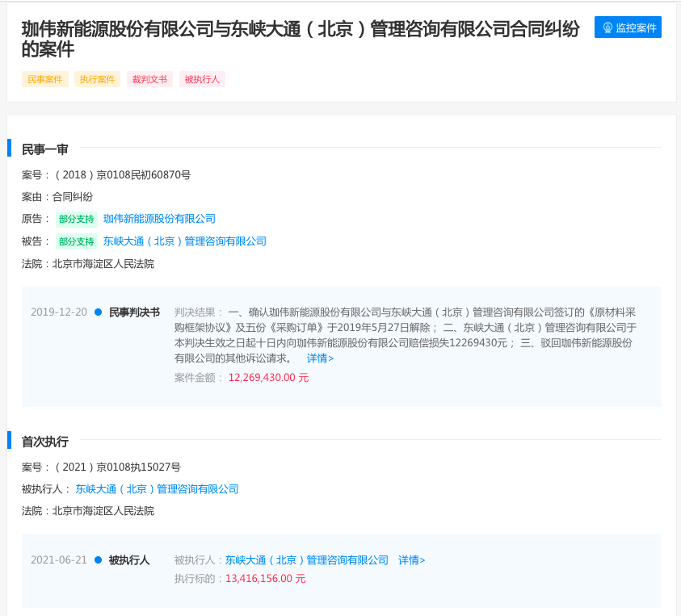Click the camera icon in 监控案件 button
The height and width of the screenshot is (616, 681).
(607, 27)
